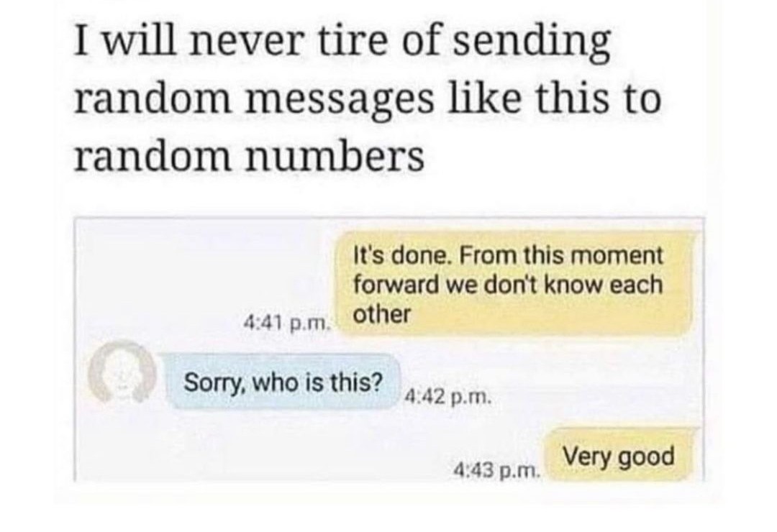Select the "Sorry, who is this?" bubble

coord(283,382)
